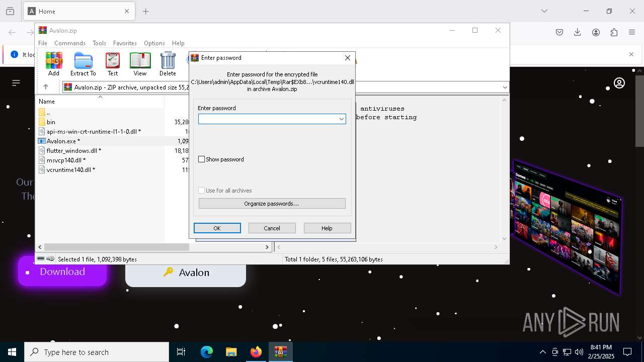Confirm password with OK button
The height and width of the screenshot is (362, 644).
[x=217, y=228]
